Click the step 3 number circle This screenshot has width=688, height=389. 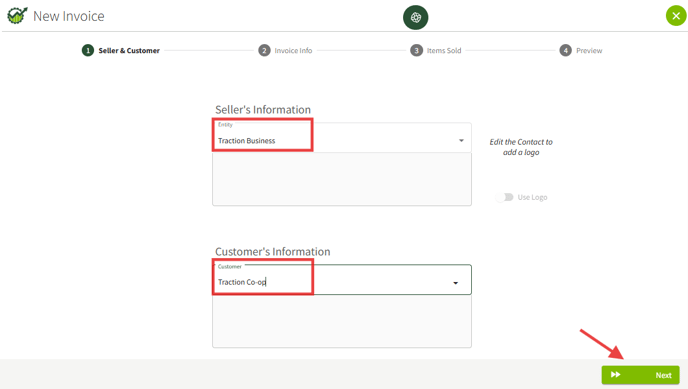click(416, 50)
